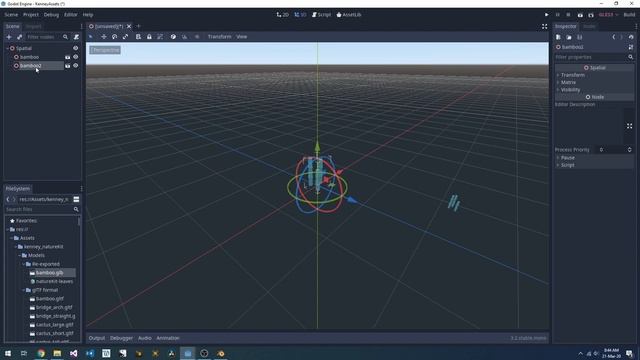Open the Debugger bottom panel
Screen dimensions: 640x360
click(x=121, y=338)
